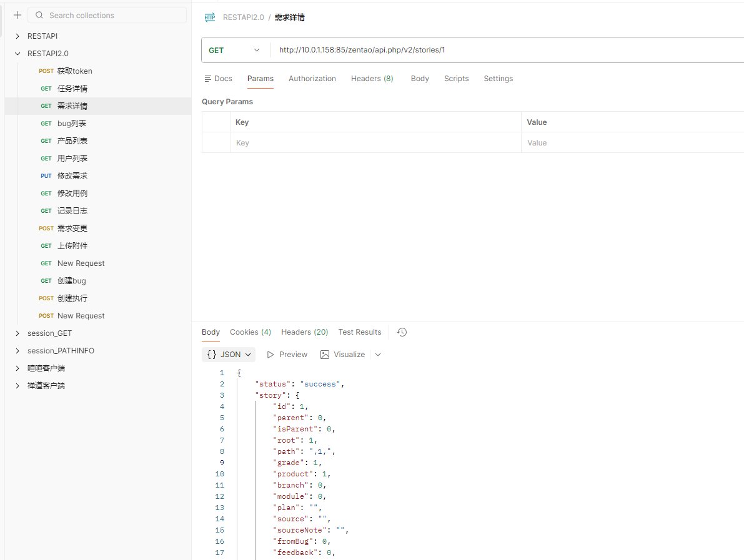Open the GET 记录日志 request

(98, 211)
